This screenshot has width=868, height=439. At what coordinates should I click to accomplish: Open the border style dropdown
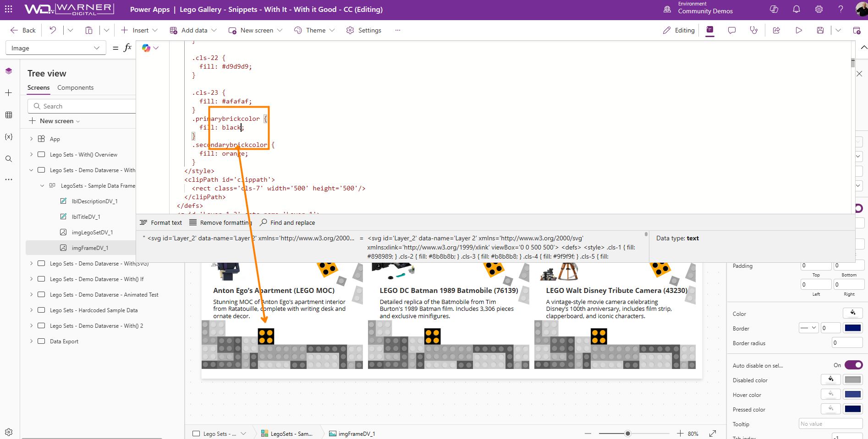(808, 328)
